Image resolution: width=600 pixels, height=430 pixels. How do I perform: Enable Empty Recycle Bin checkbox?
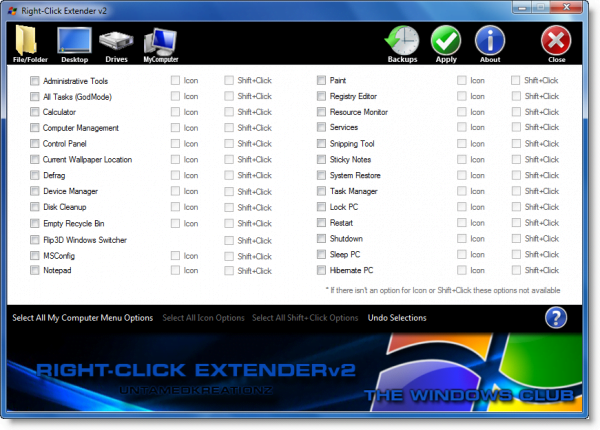35,223
